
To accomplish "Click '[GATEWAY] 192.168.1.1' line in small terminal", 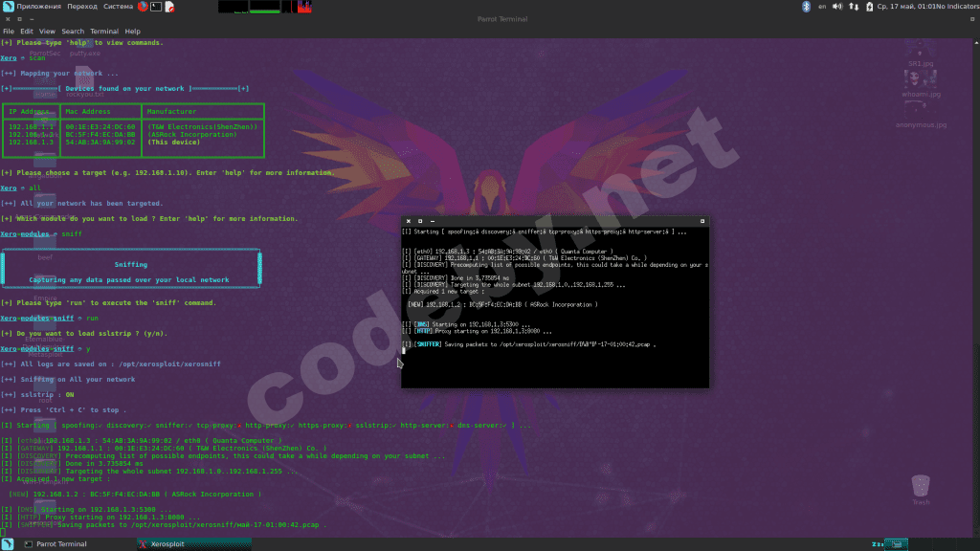I will [525, 258].
